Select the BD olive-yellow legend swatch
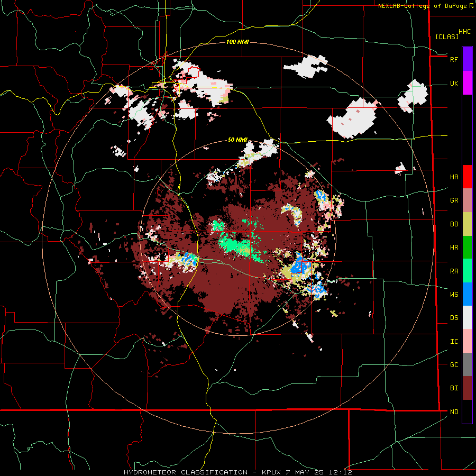Viewport: 476px width, 476px height. coord(467,224)
